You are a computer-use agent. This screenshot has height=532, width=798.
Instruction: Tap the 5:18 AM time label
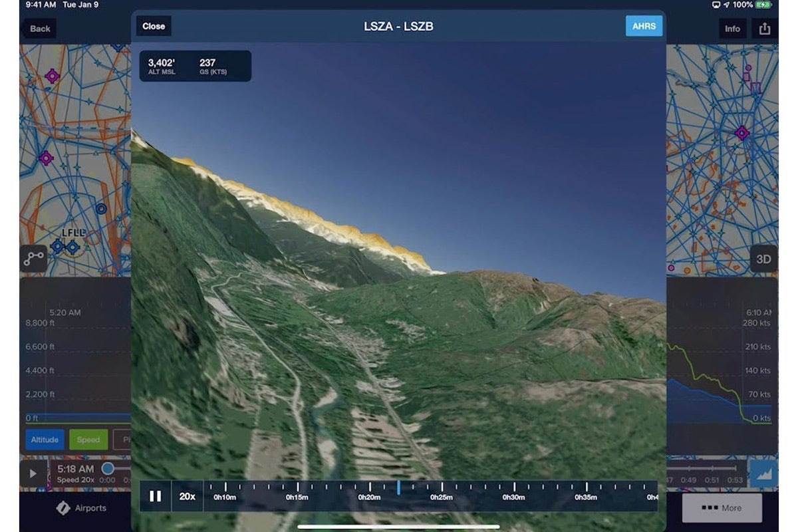tap(76, 469)
